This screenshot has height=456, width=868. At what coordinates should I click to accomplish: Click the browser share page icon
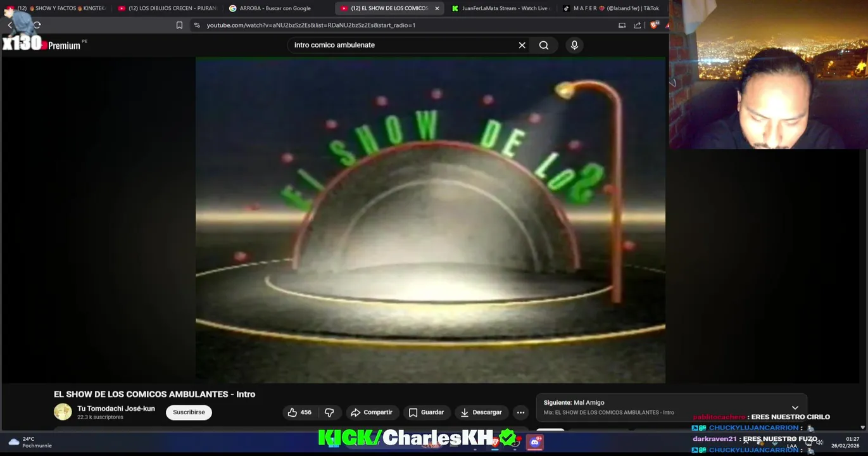[x=637, y=25]
